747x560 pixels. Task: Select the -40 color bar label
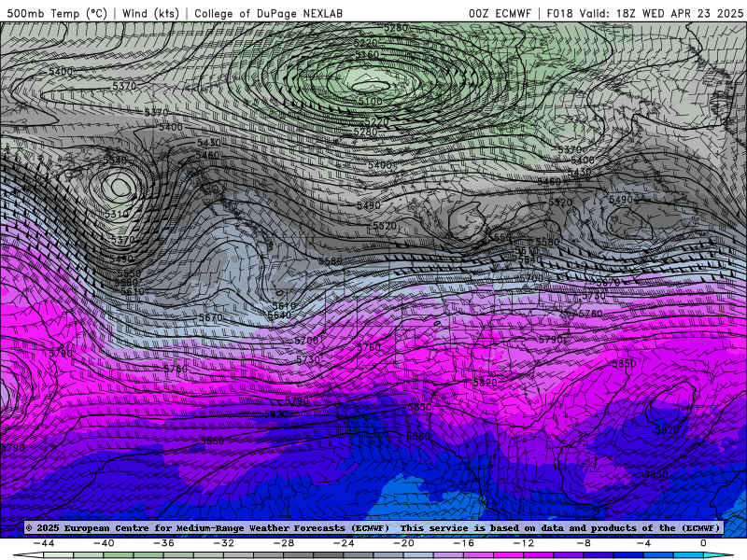click(x=104, y=543)
